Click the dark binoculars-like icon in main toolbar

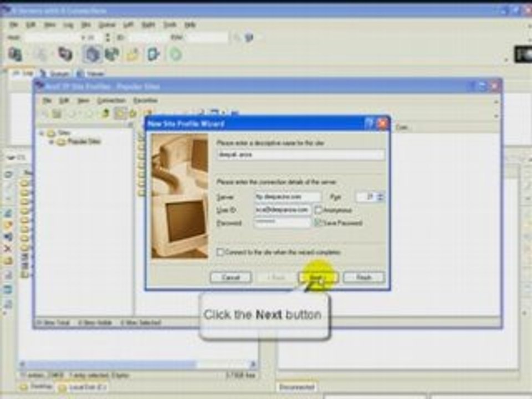pyautogui.click(x=65, y=54)
